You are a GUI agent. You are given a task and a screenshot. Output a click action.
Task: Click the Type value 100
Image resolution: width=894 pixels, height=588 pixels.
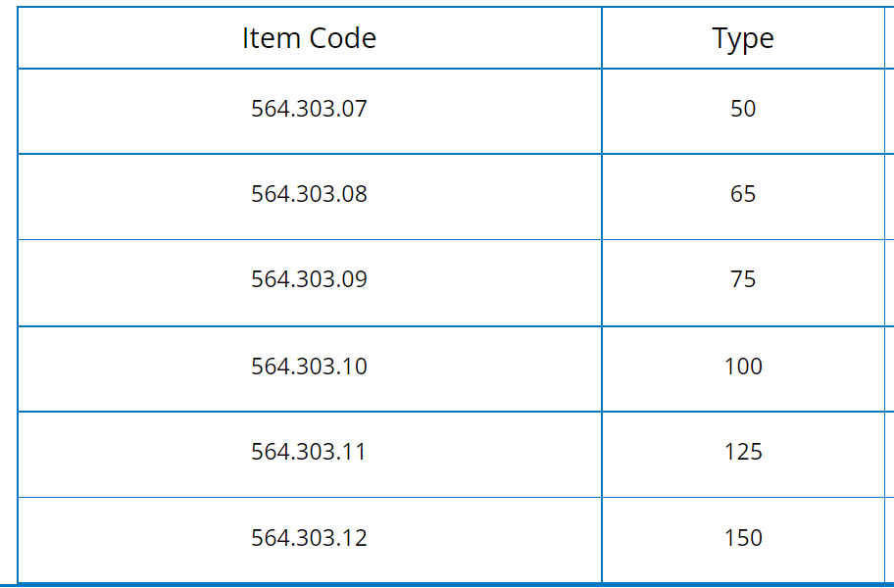(x=743, y=367)
